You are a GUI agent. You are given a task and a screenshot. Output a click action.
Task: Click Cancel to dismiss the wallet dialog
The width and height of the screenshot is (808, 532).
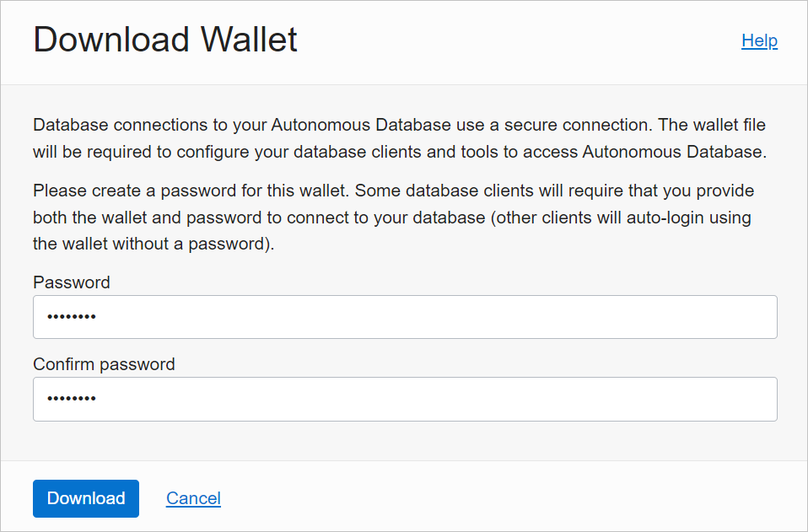click(x=193, y=498)
